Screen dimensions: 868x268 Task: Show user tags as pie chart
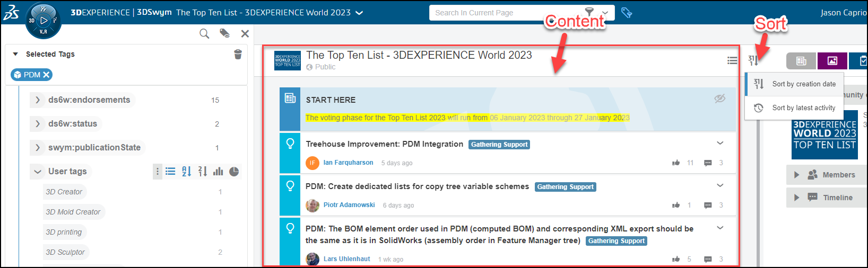(234, 171)
